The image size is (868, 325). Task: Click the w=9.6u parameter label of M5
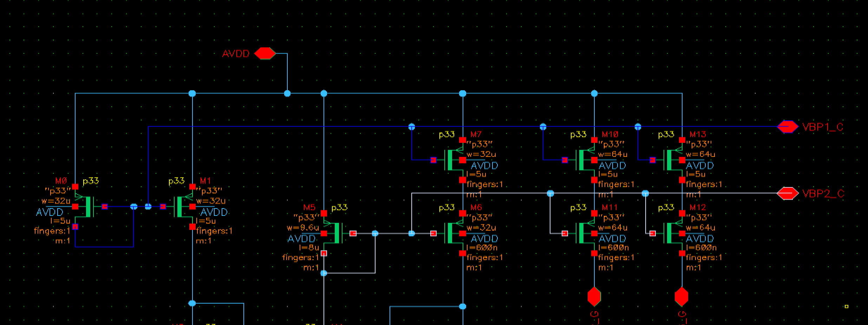point(303,228)
